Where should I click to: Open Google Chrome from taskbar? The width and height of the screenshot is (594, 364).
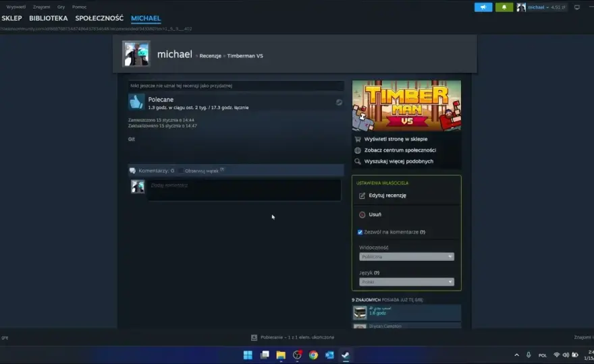coord(313,355)
